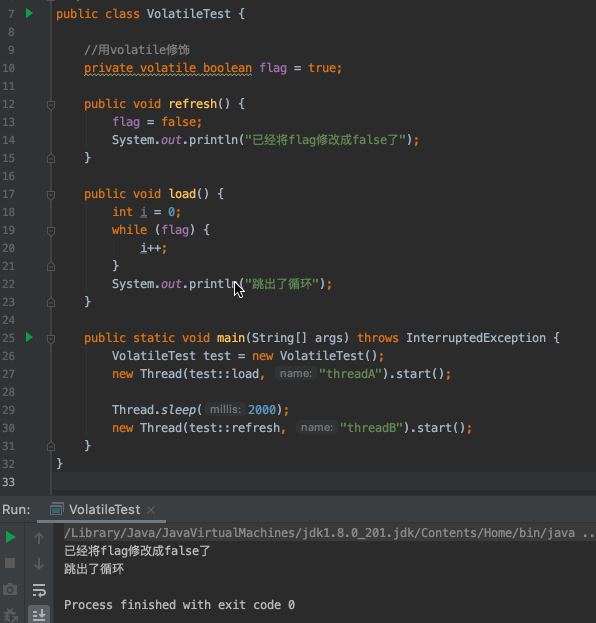Click the 'millis:' parameter hint on line 29
Image resolution: width=596 pixels, height=623 pixels.
click(x=225, y=409)
